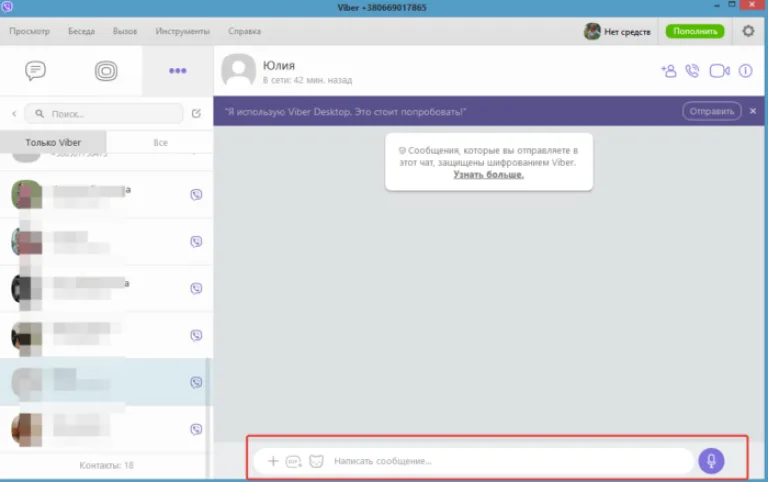Click the Нет средств balance text

tap(627, 32)
